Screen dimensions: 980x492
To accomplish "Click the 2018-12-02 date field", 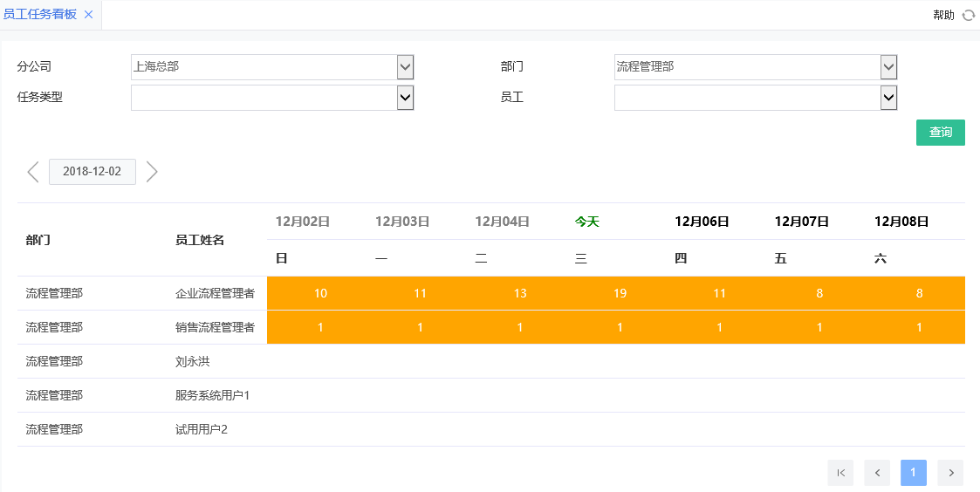I will (x=93, y=172).
